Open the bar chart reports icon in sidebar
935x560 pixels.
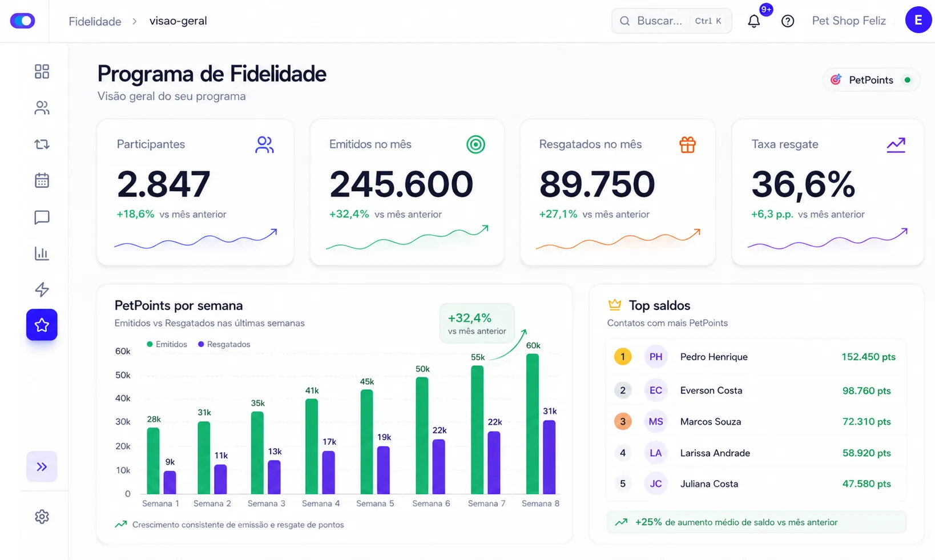coord(42,253)
